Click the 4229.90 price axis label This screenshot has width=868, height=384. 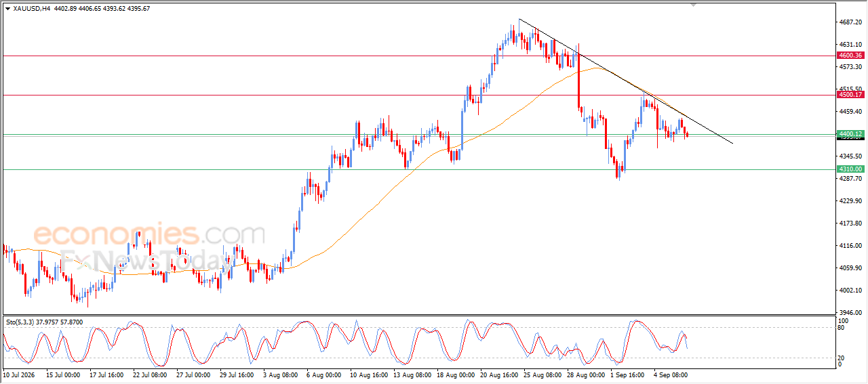tap(850, 201)
